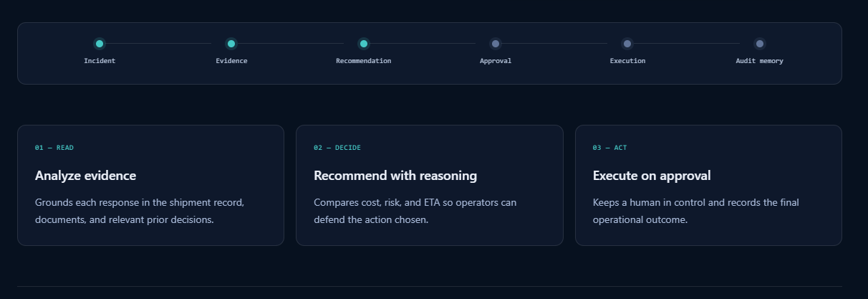
Task: Select the Audit memory step dot
Action: 760,44
